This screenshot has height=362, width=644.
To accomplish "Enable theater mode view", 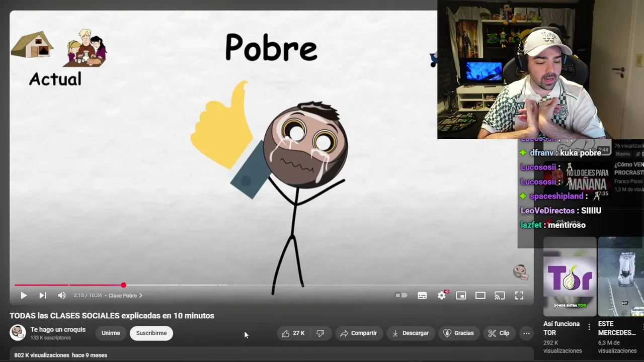I will pyautogui.click(x=480, y=296).
